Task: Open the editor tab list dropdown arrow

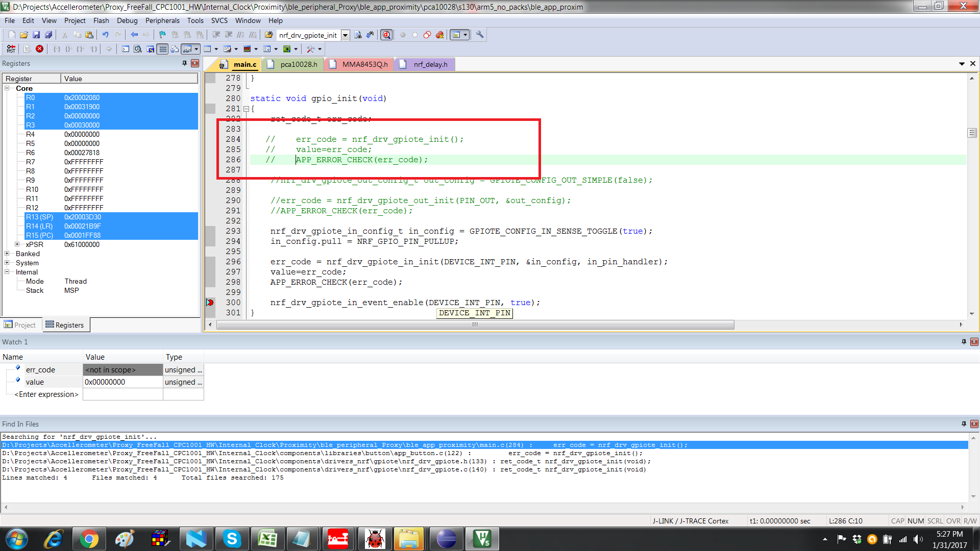Action: (x=962, y=64)
